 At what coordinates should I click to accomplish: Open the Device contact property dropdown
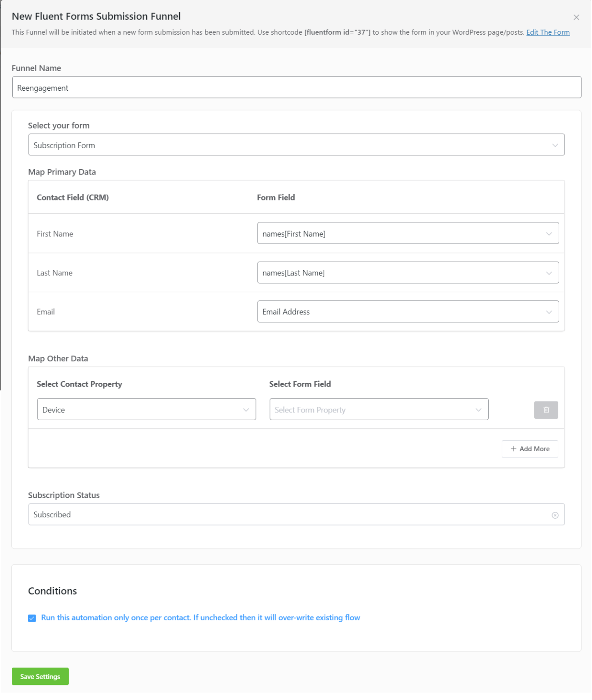click(x=146, y=409)
